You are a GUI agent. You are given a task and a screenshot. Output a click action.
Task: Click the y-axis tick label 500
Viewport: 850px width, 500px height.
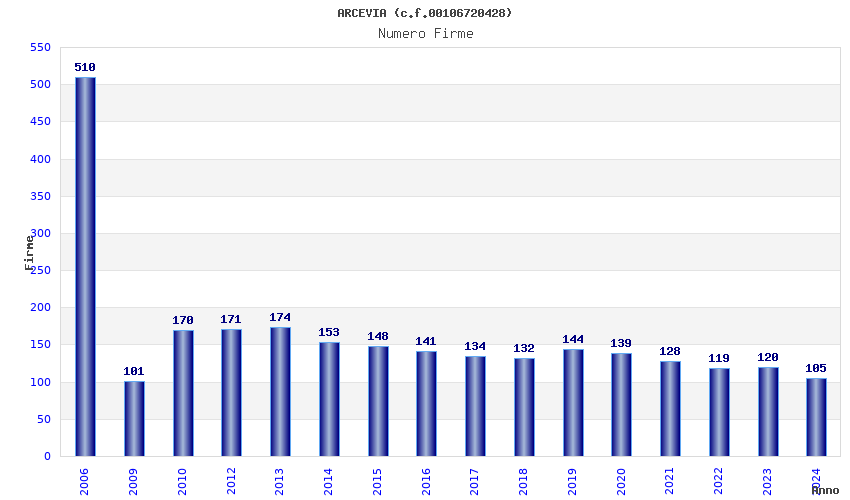[41, 85]
